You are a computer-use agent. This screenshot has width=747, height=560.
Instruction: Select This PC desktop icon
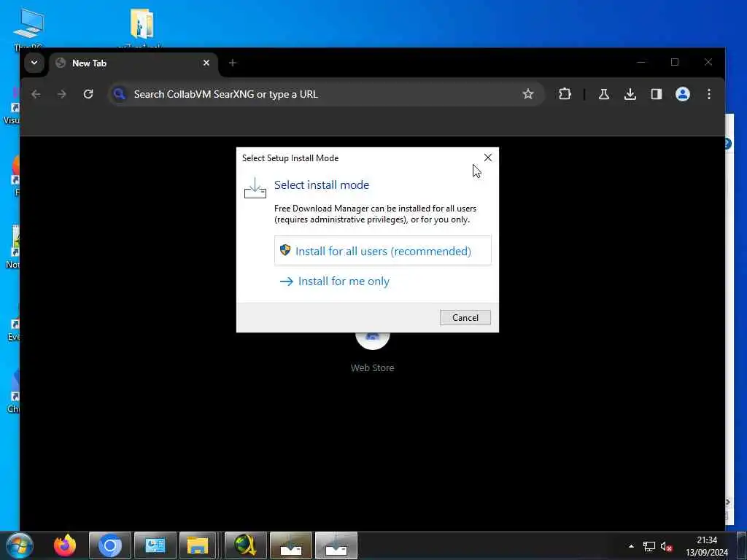[28, 28]
